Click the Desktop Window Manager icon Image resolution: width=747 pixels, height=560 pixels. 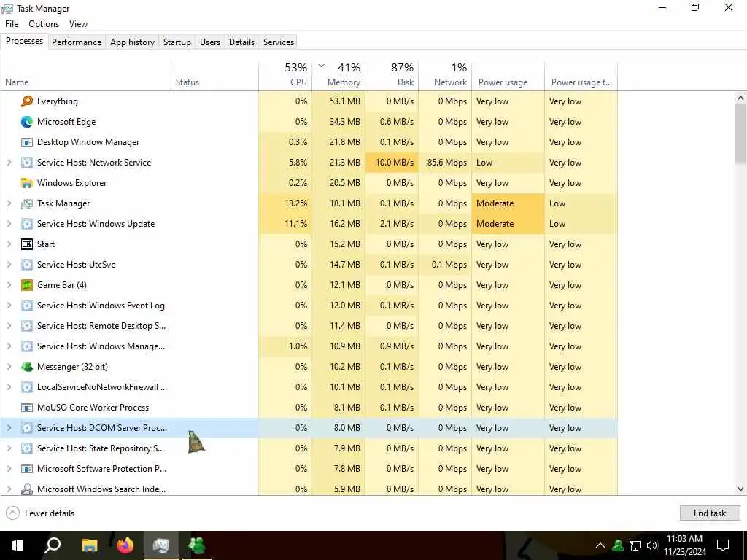pyautogui.click(x=27, y=142)
